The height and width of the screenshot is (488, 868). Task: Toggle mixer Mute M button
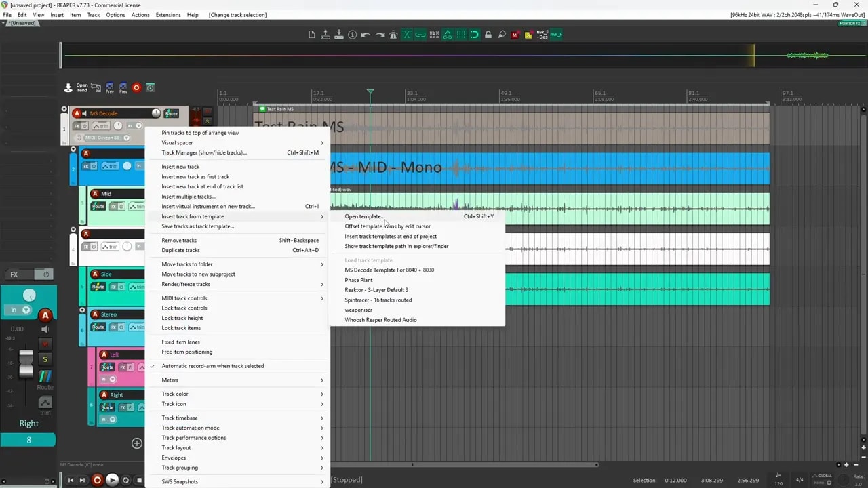45,344
